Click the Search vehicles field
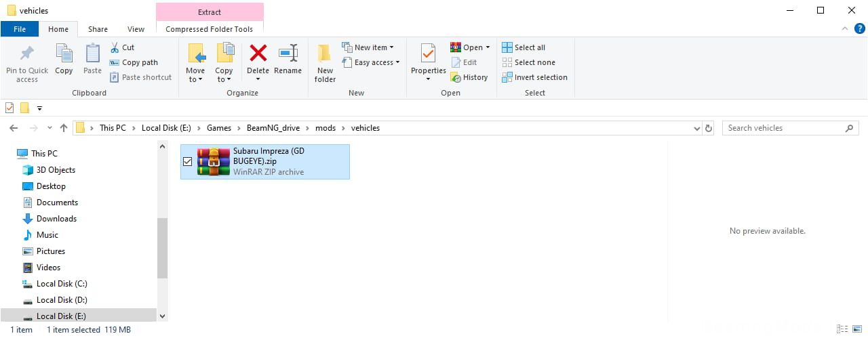This screenshot has width=868, height=338. coord(790,128)
